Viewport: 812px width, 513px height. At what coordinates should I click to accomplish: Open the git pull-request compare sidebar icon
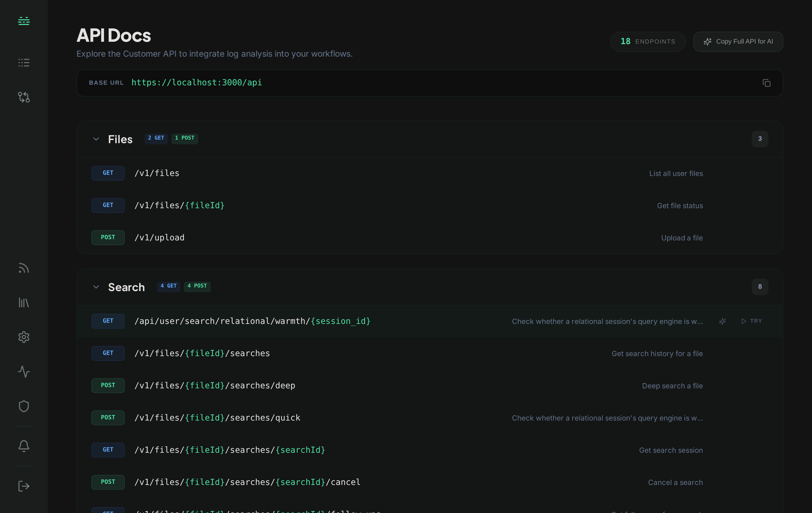click(24, 97)
